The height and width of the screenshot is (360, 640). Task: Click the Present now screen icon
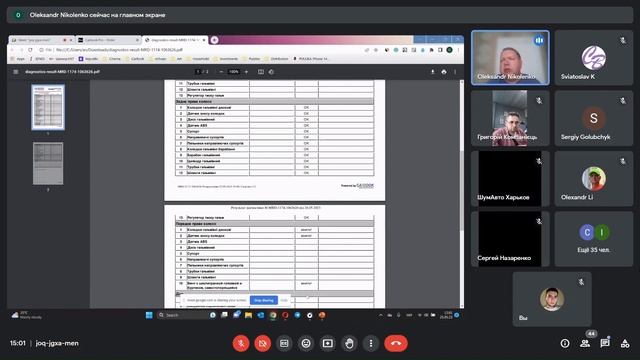point(328,343)
